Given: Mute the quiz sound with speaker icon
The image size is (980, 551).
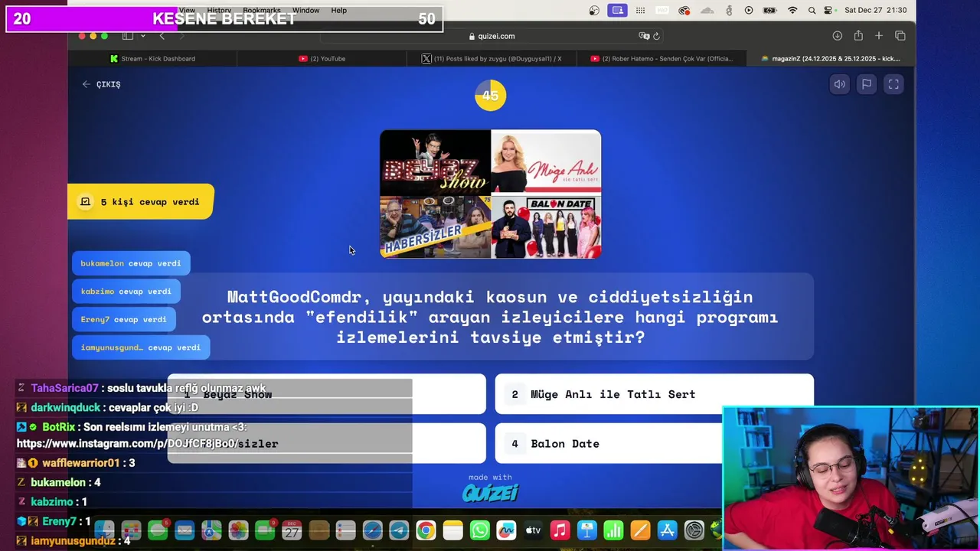Looking at the screenshot, I should [840, 84].
